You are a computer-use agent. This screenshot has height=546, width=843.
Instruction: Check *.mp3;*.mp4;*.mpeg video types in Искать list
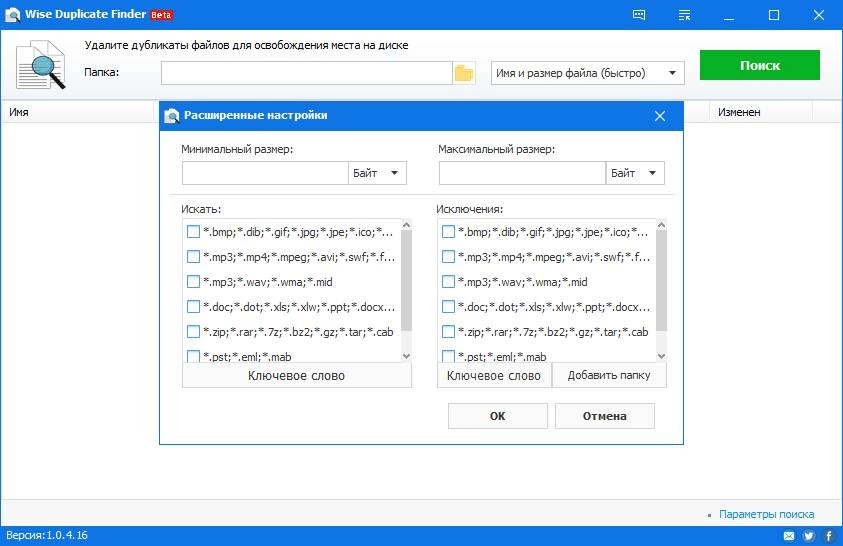[x=193, y=256]
